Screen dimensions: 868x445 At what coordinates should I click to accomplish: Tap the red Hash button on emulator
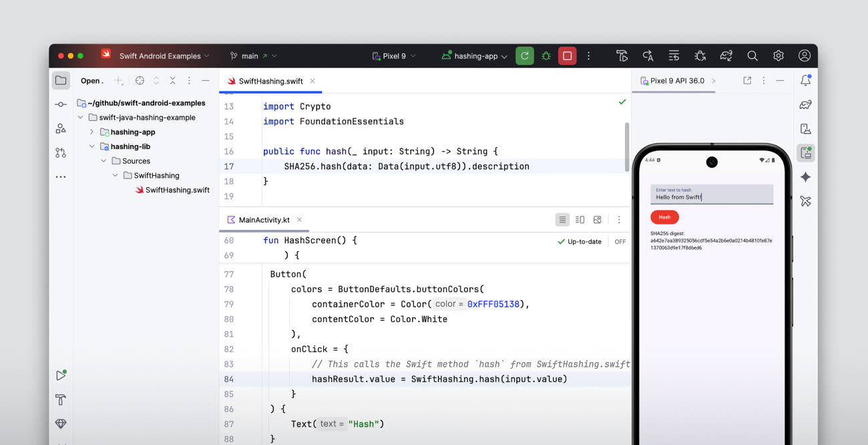664,217
